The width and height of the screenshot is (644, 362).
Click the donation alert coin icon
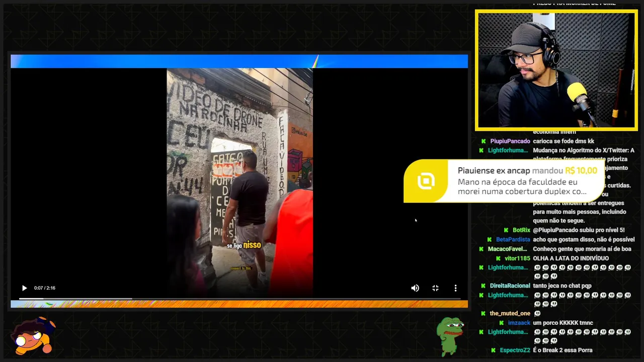(426, 182)
